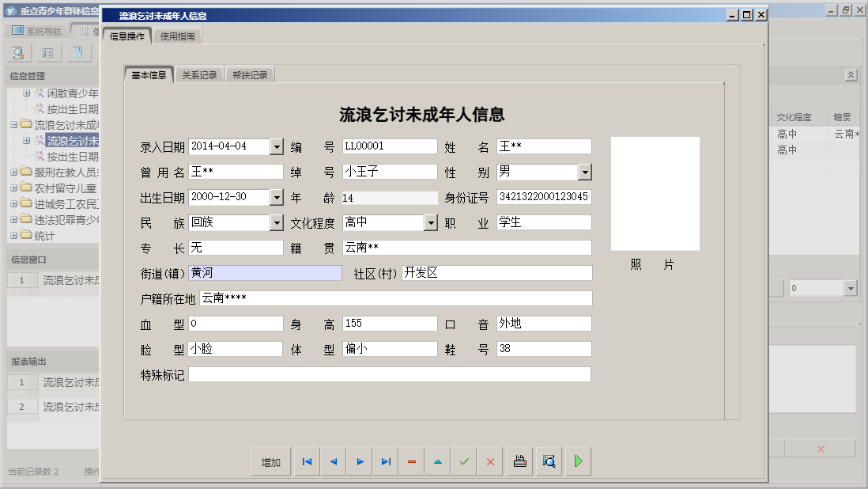Go to the previous record
868x489 pixels.
333,461
